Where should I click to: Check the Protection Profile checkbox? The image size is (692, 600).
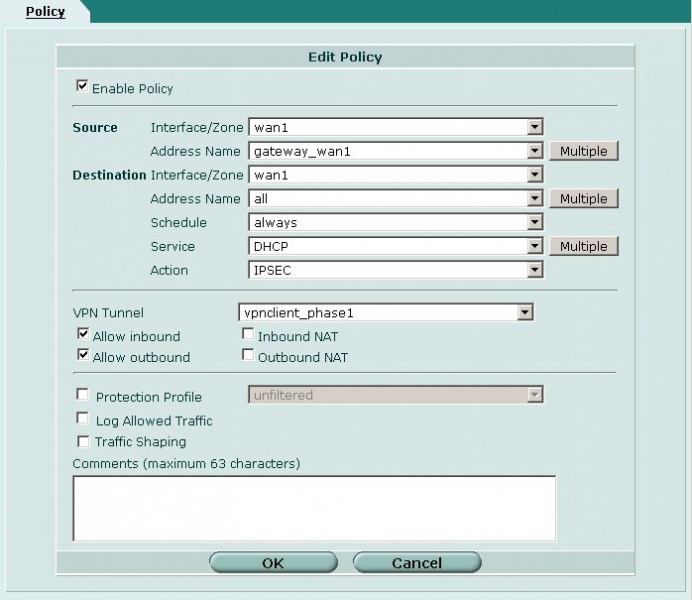(x=83, y=394)
